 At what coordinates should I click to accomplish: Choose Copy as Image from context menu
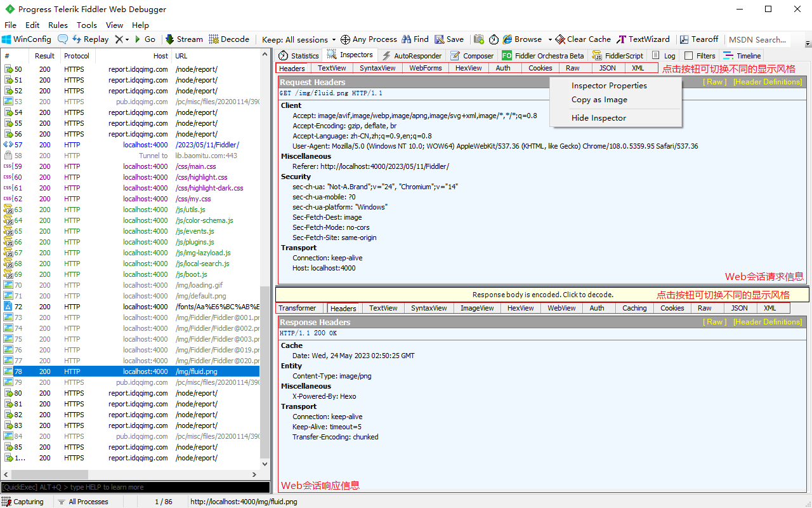point(615,100)
